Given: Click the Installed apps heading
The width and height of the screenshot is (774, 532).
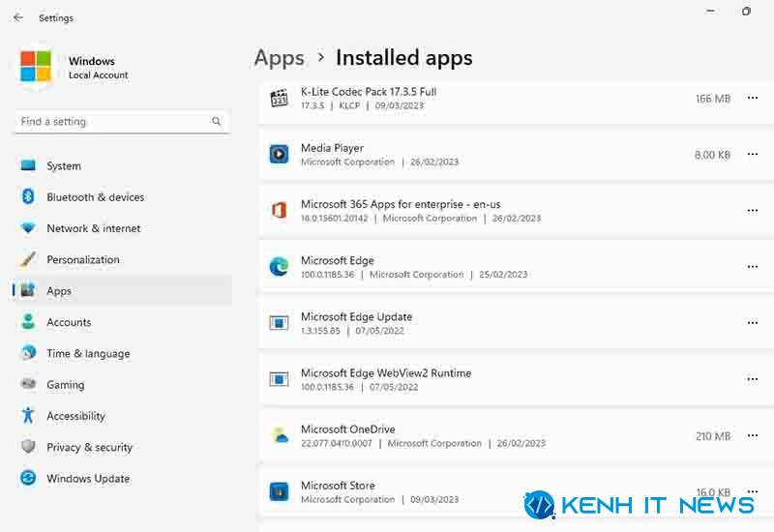Looking at the screenshot, I should click(x=403, y=58).
